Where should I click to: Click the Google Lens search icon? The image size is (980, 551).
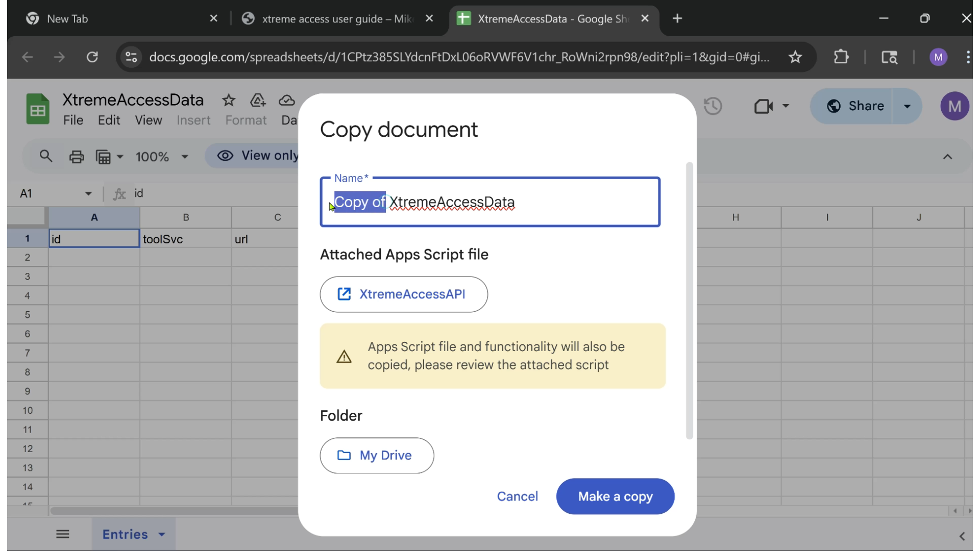890,57
